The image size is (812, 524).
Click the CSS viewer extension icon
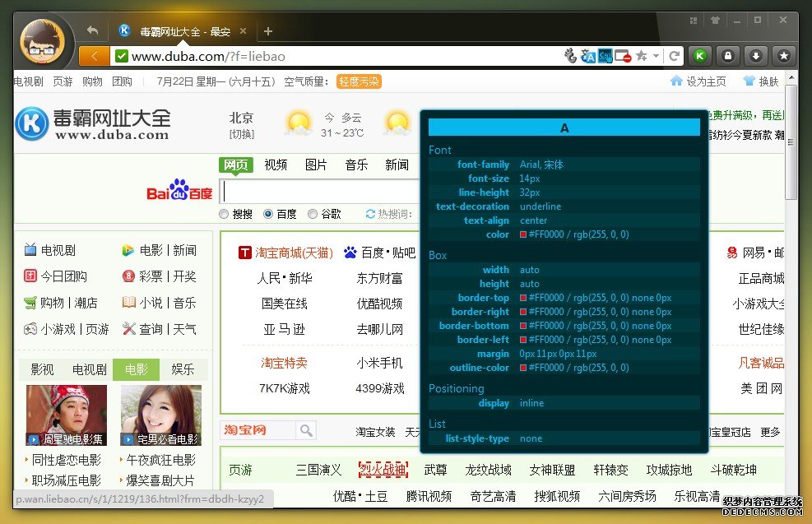pyautogui.click(x=605, y=55)
